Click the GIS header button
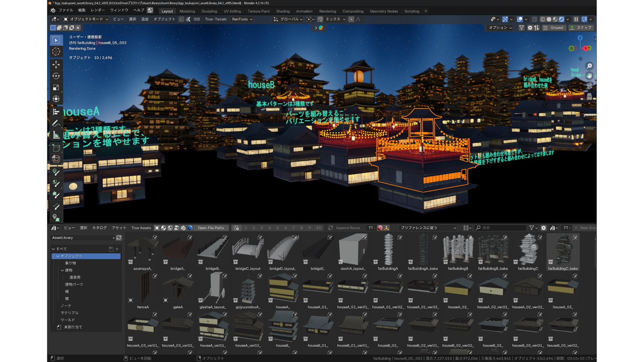This screenshot has height=362, width=644. [x=197, y=19]
